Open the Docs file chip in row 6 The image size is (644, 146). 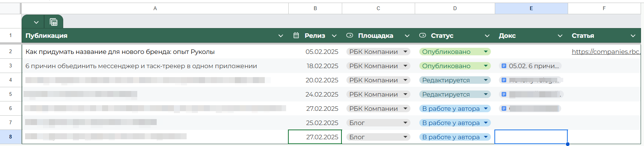coord(530,109)
